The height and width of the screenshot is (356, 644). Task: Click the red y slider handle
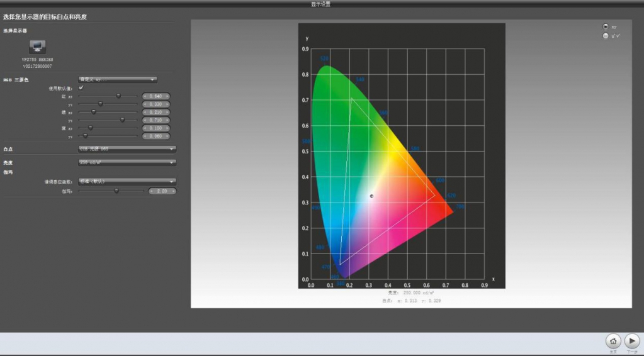(100, 104)
